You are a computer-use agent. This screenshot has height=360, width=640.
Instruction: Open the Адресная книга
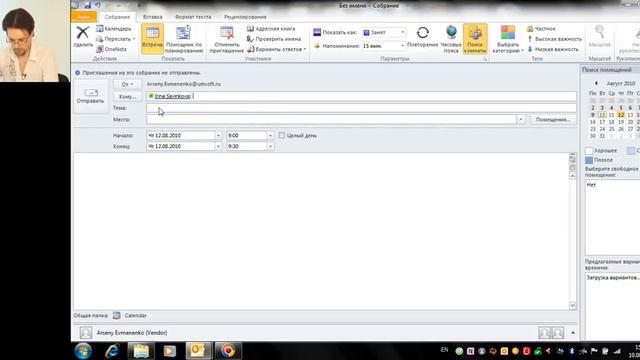point(271,29)
